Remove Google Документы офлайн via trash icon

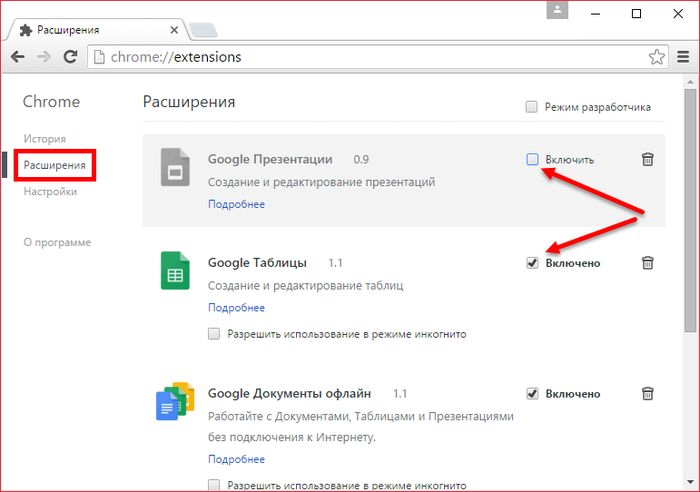click(x=647, y=393)
